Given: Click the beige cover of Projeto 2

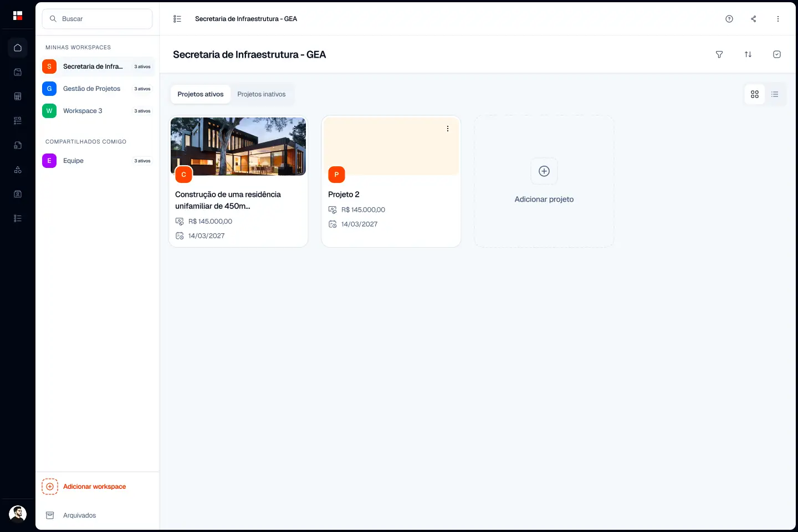Looking at the screenshot, I should [x=391, y=146].
